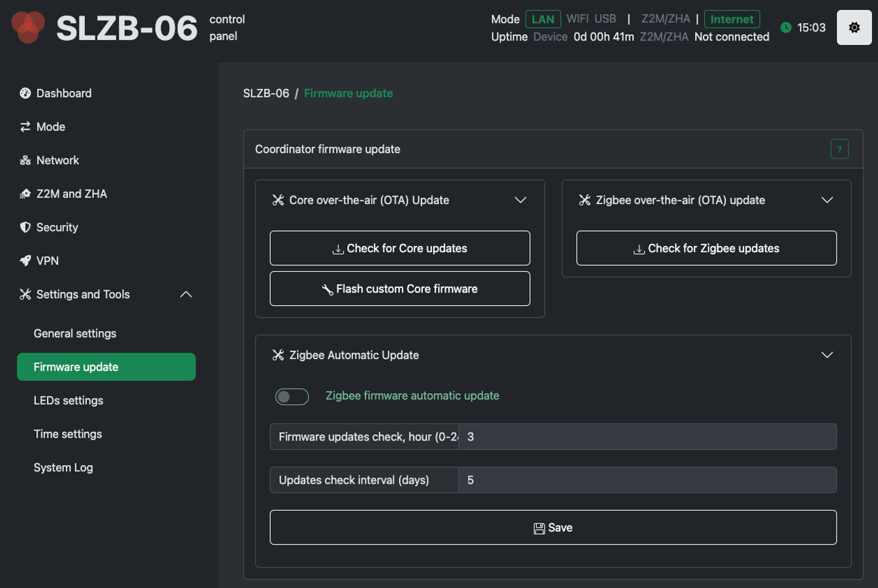Collapse the Zigbee Automatic Update section

(827, 355)
